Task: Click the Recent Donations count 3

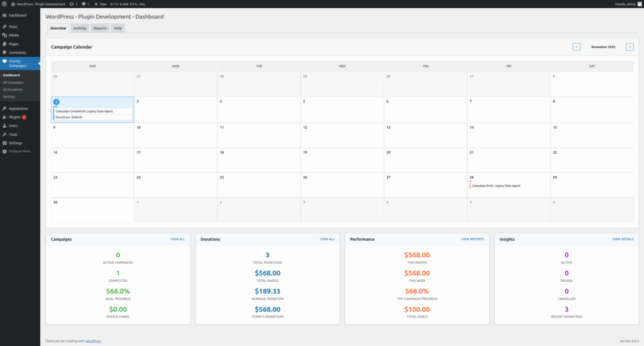Action: 567,310
